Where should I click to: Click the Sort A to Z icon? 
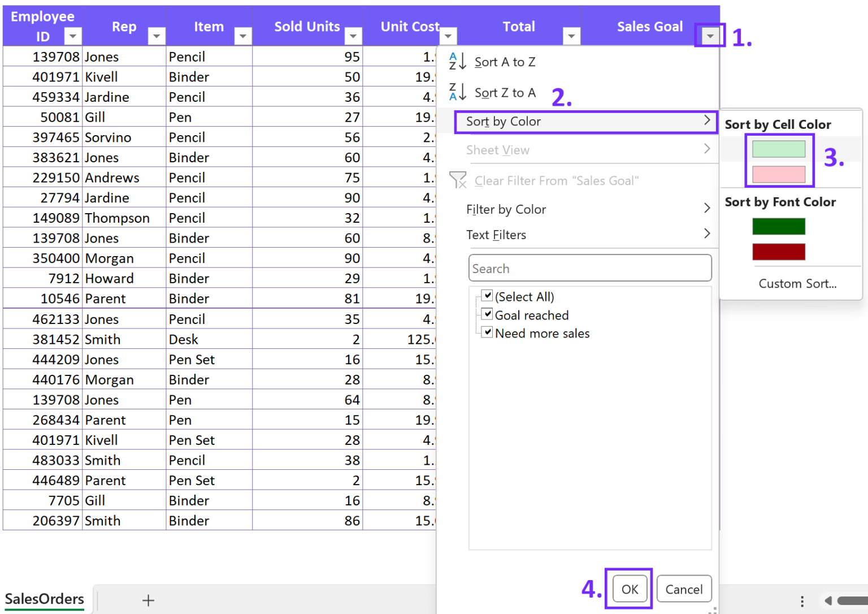point(457,61)
